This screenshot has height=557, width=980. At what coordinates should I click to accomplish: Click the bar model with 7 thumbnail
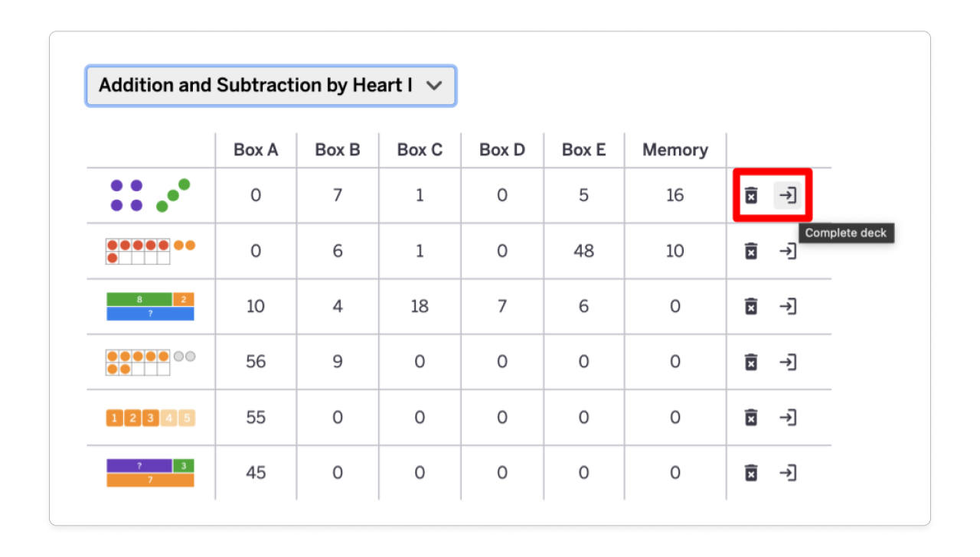click(x=149, y=473)
